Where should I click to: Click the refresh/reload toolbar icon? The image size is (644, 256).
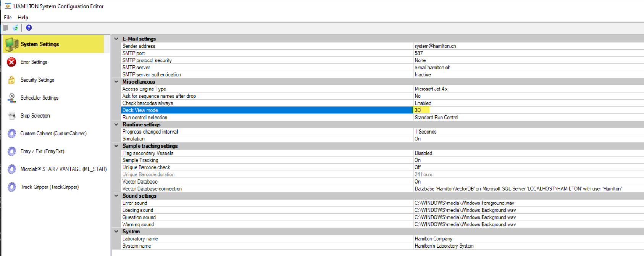click(15, 28)
